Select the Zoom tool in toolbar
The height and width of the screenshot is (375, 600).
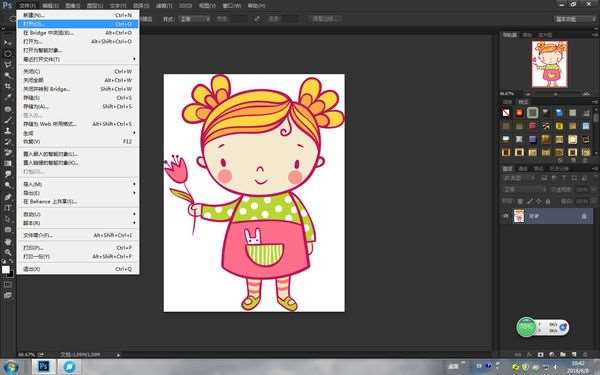point(8,252)
